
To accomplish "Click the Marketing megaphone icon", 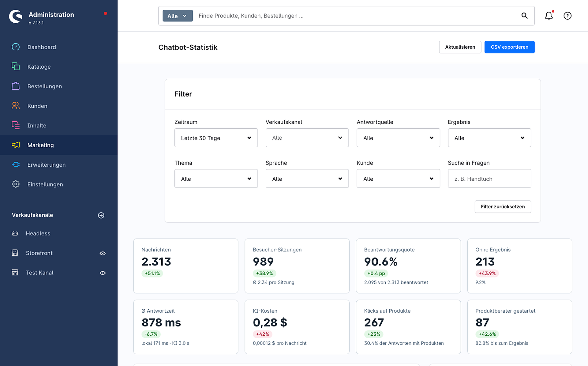I will (16, 145).
